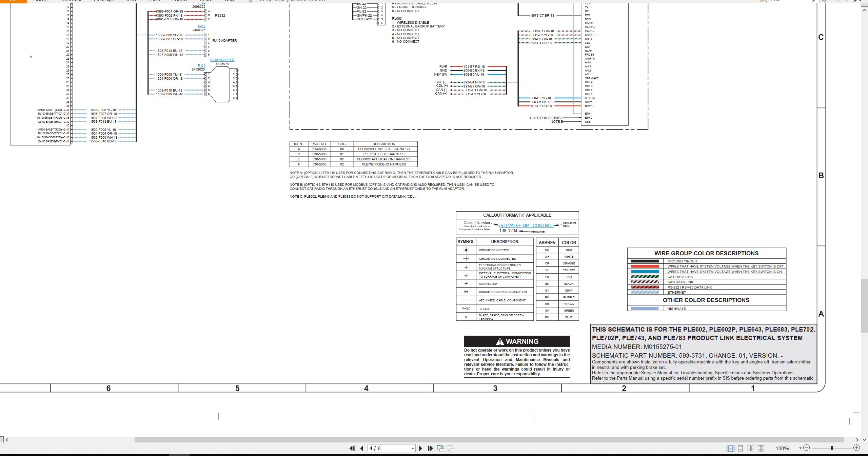
Task: Go to the next page
Action: pos(421,448)
